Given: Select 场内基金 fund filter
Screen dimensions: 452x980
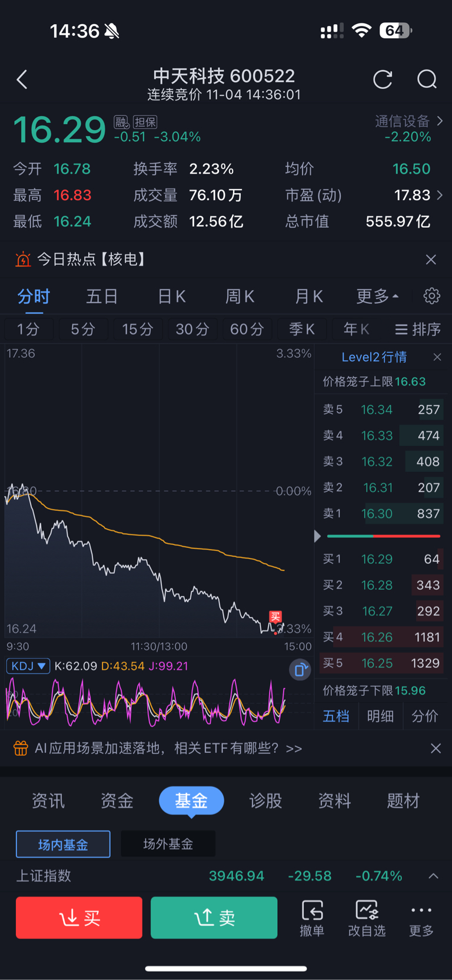Looking at the screenshot, I should click(63, 844).
